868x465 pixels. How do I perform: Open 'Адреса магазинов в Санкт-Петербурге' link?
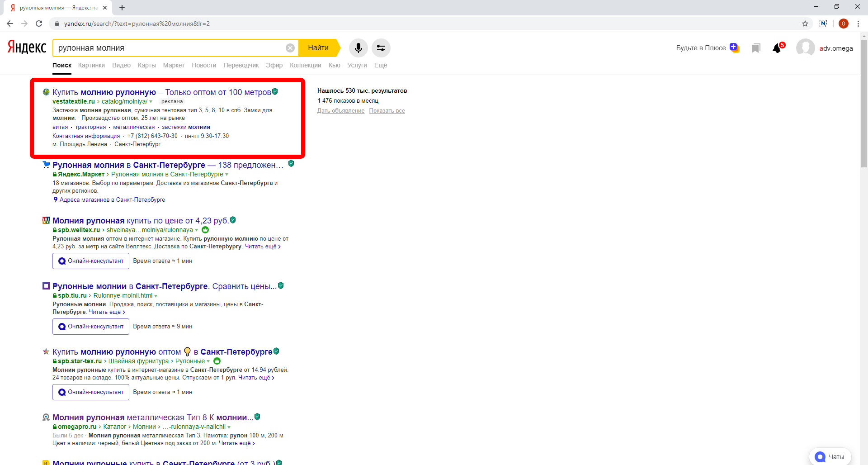pos(112,200)
